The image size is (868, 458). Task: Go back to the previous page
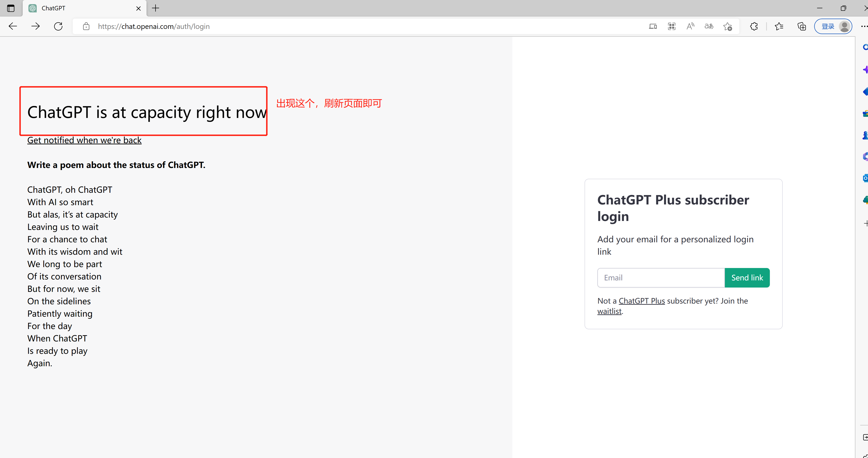tap(13, 26)
